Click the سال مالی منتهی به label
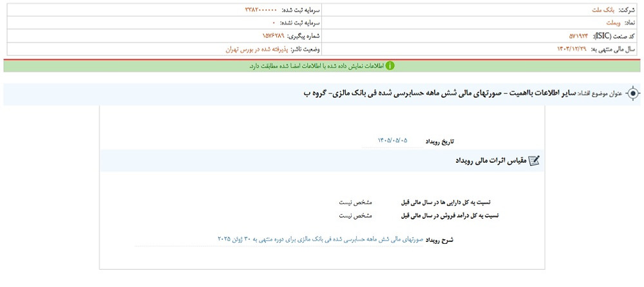644x287 pixels. tap(612, 50)
